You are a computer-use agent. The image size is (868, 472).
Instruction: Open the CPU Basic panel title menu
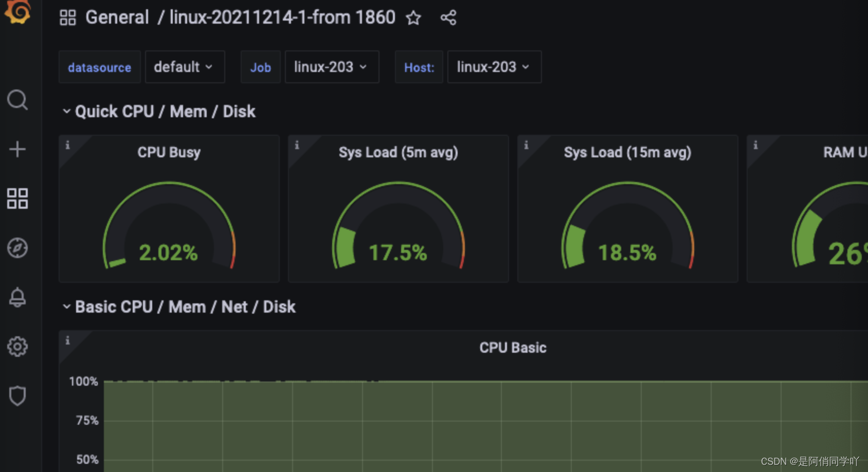[513, 348]
